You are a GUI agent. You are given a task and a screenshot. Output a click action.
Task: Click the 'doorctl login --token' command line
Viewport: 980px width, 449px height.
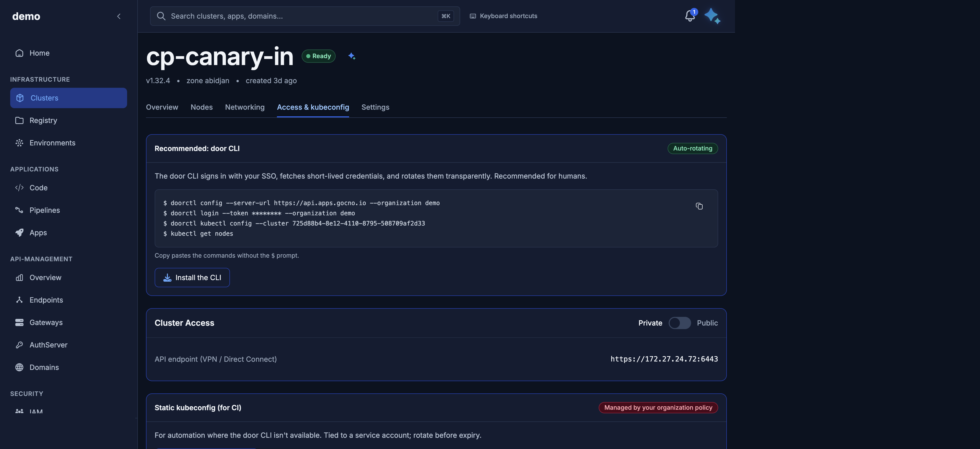click(259, 213)
